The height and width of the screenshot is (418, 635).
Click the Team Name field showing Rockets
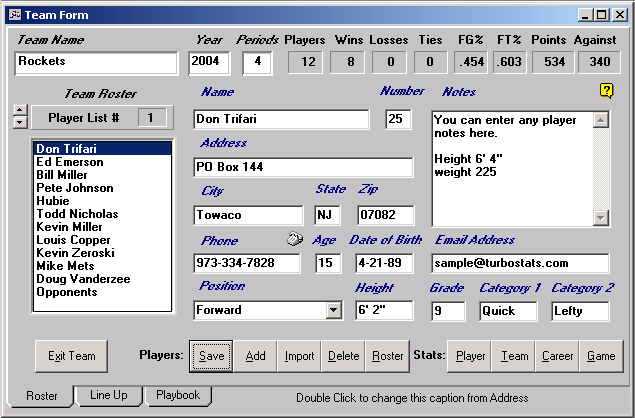coord(96,63)
